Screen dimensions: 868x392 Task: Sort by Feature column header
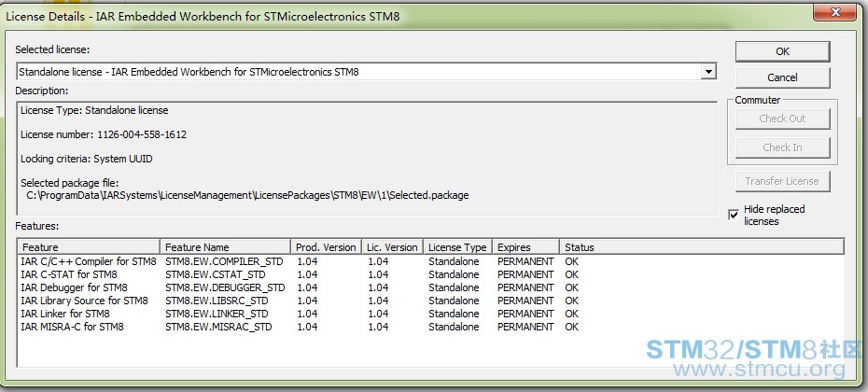pyautogui.click(x=89, y=247)
